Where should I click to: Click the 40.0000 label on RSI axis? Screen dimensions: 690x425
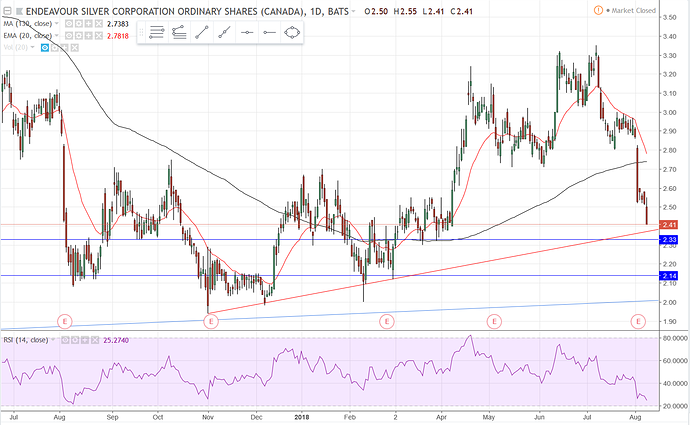click(x=675, y=383)
